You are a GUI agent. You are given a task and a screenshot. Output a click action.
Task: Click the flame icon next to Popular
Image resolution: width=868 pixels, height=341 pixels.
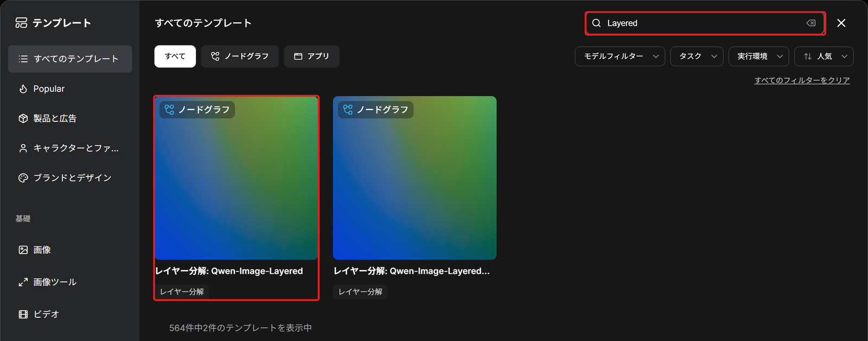(23, 89)
